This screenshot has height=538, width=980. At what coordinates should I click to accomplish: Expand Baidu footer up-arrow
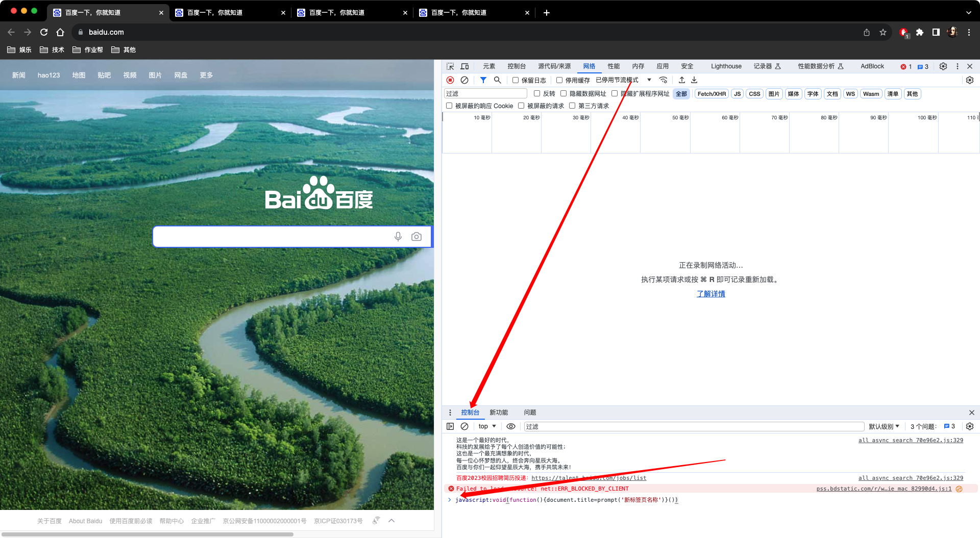point(391,521)
